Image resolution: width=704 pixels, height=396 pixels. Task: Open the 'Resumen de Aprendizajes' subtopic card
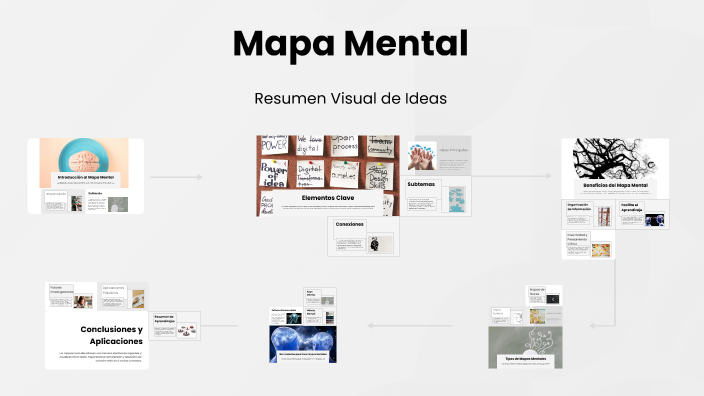175,326
